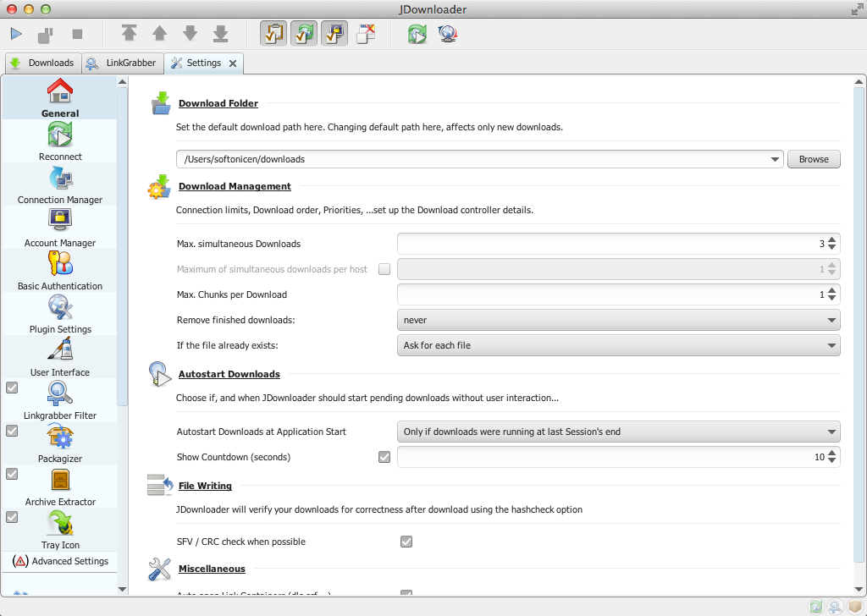The height and width of the screenshot is (616, 867).
Task: Open Basic Authentication settings
Action: click(x=60, y=271)
